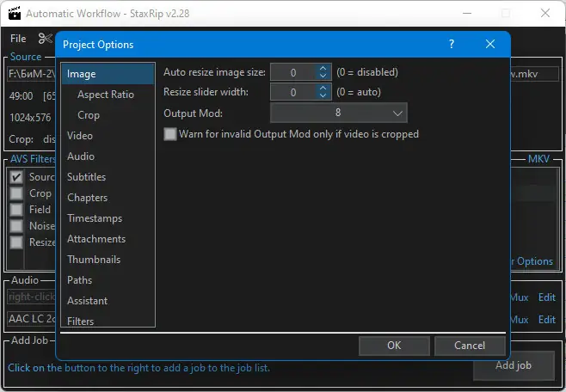This screenshot has width=566, height=392.
Task: Select Video in the options tree
Action: coord(80,136)
